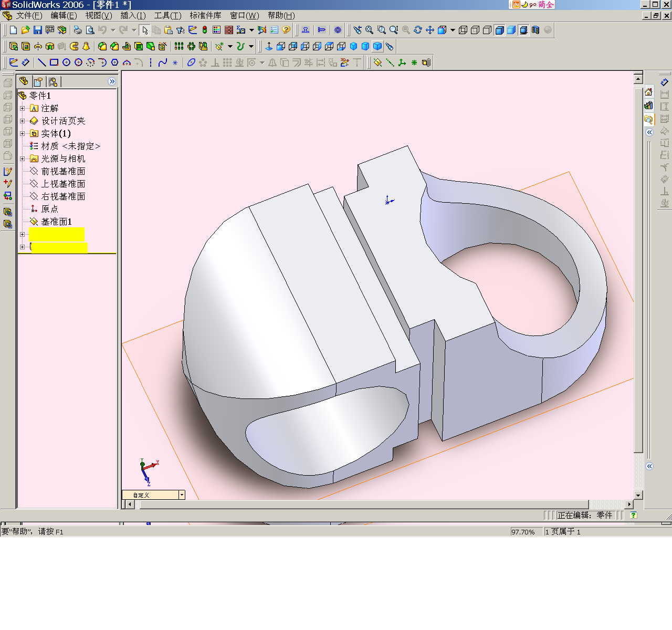Open the 视图(V) menu
The image size is (672, 630).
tap(99, 16)
